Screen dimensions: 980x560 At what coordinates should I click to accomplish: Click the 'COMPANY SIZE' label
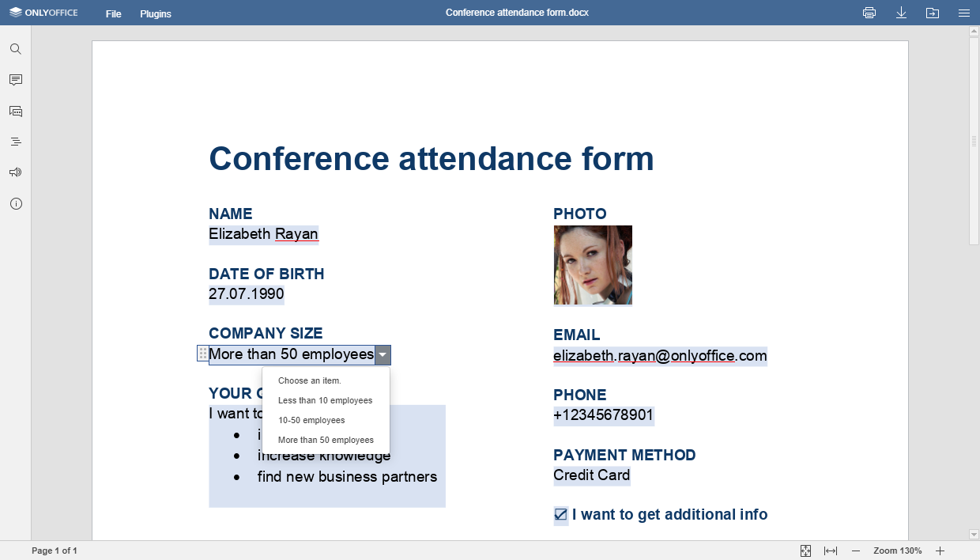pyautogui.click(x=266, y=334)
